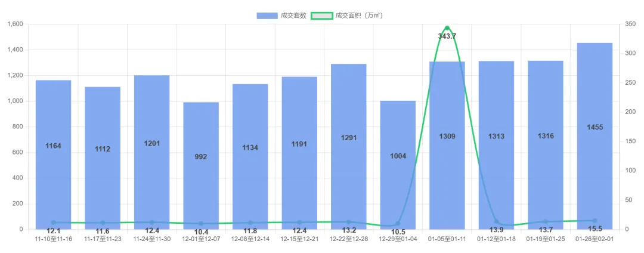Screen dimensions: 644x253
Task: Click x-axis label 12-22至12-28
Action: pyautogui.click(x=349, y=239)
